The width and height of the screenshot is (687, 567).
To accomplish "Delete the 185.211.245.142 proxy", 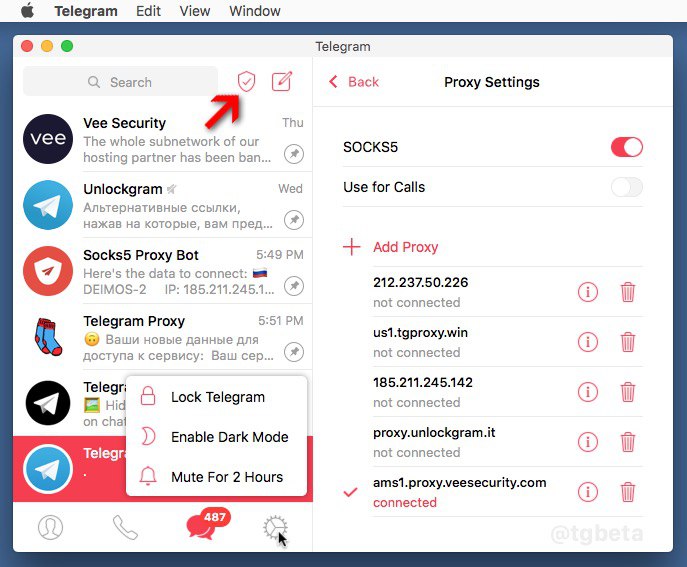I will (x=627, y=392).
